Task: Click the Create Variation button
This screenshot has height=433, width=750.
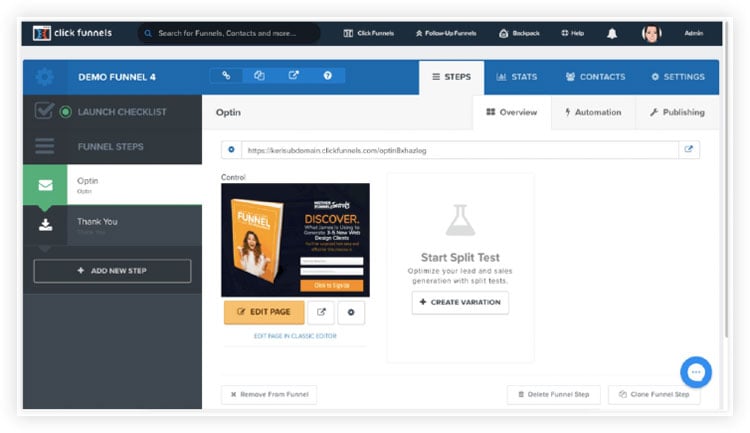Action: tap(460, 302)
